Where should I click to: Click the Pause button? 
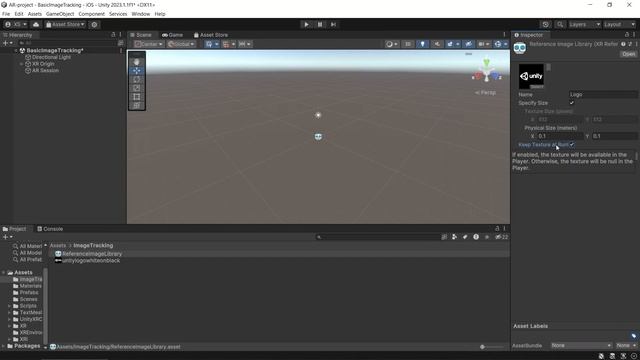pos(320,24)
